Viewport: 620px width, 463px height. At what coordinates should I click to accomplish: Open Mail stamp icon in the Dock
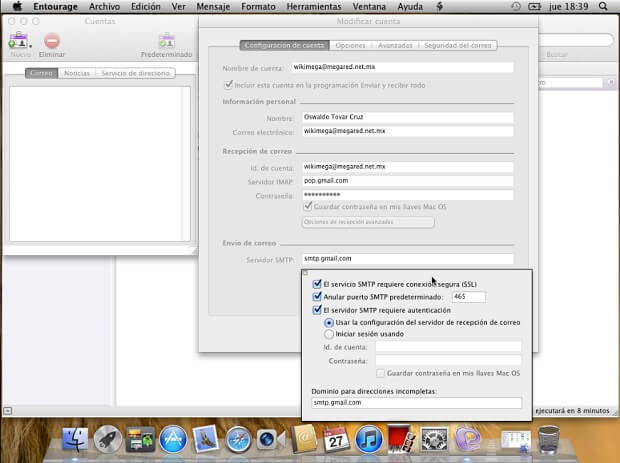pos(206,439)
